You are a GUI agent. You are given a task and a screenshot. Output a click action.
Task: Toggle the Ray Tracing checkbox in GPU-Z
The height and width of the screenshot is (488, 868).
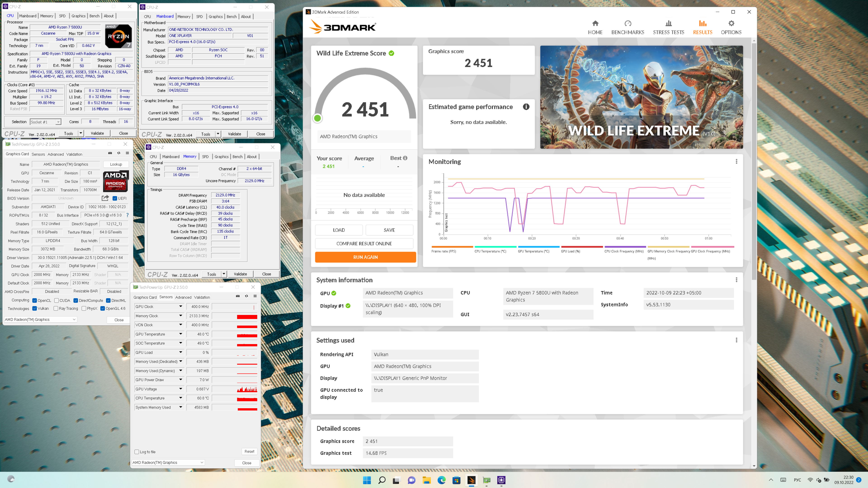[56, 308]
